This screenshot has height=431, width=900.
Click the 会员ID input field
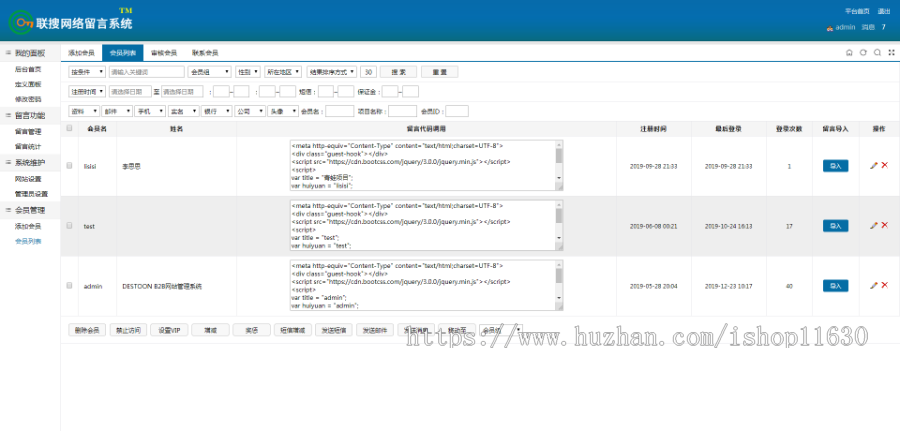[457, 111]
